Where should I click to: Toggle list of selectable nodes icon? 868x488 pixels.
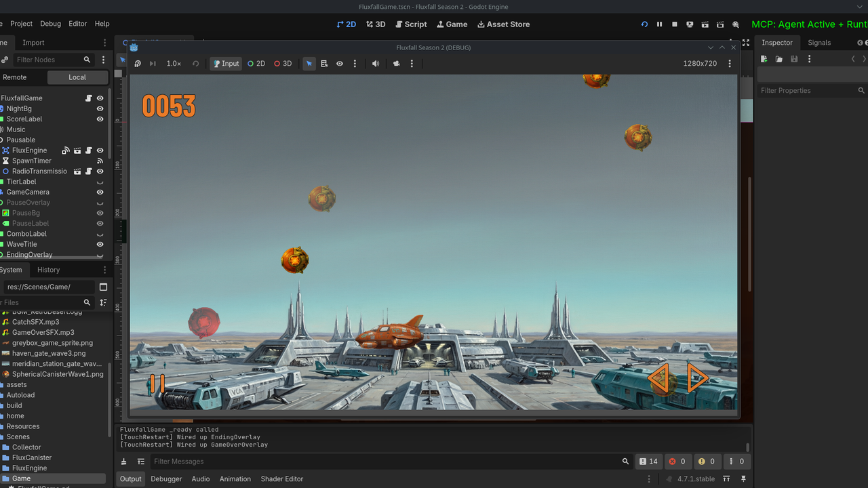click(x=324, y=64)
